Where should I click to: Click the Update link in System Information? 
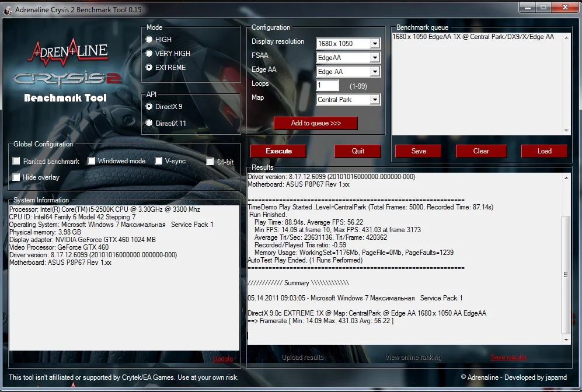click(x=223, y=359)
